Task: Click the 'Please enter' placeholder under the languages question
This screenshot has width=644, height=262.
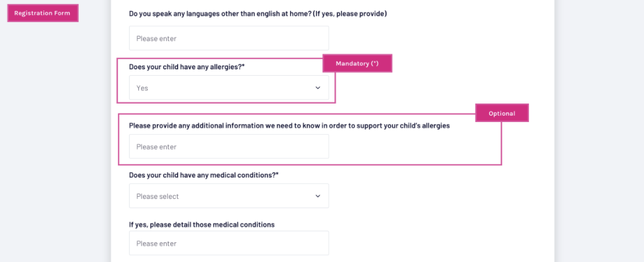Action: (156, 39)
